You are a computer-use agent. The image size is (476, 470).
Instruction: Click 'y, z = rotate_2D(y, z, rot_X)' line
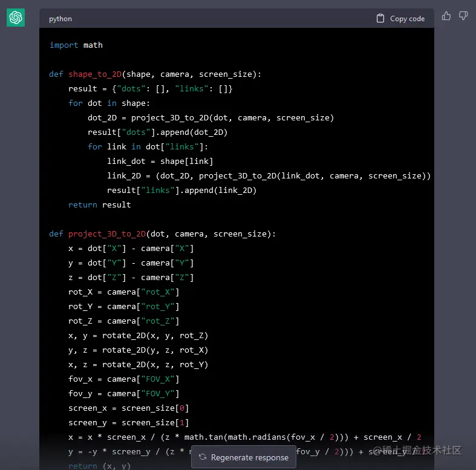click(138, 350)
